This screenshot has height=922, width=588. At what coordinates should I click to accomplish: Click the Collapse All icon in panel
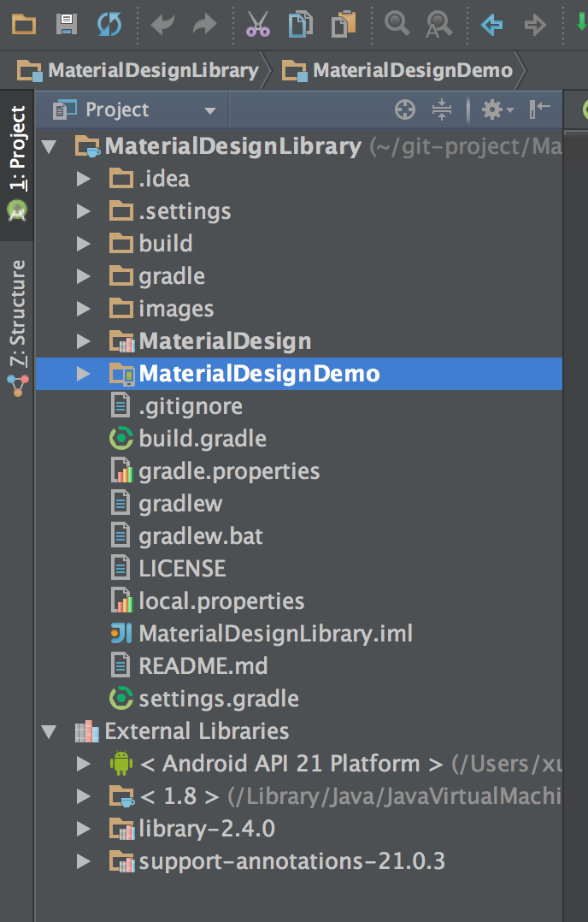pos(441,109)
